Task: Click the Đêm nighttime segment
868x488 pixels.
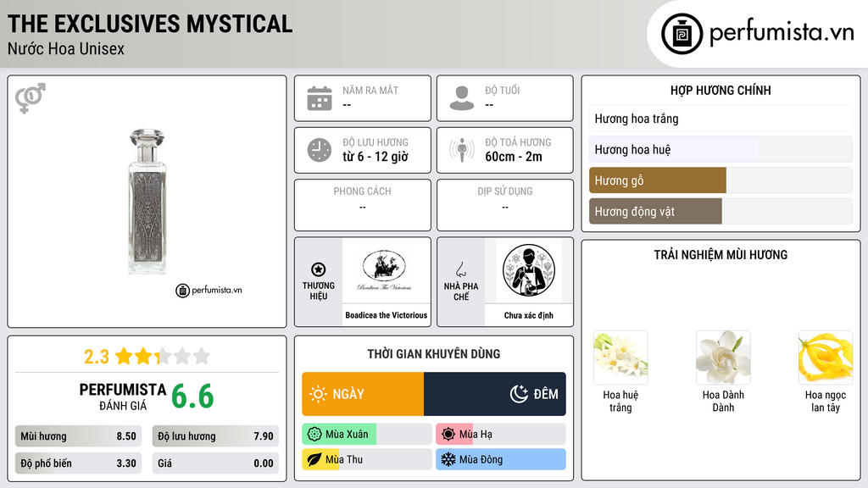Action: pos(495,394)
